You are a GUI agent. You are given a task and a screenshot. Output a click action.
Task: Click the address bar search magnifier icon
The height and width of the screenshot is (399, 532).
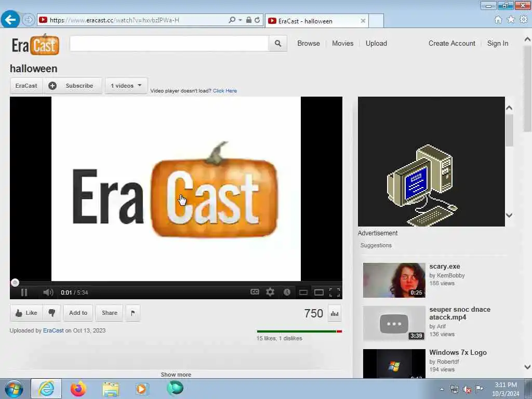[x=232, y=20]
